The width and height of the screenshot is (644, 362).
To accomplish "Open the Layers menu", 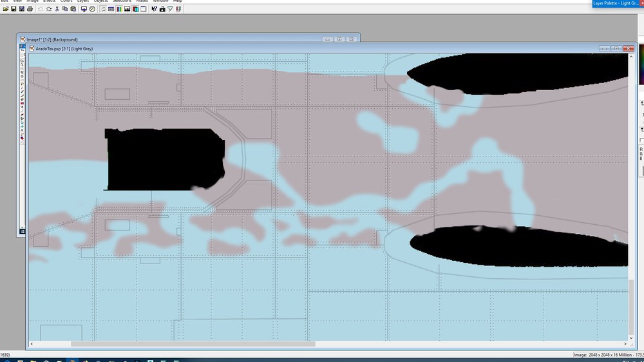I will [x=83, y=1].
